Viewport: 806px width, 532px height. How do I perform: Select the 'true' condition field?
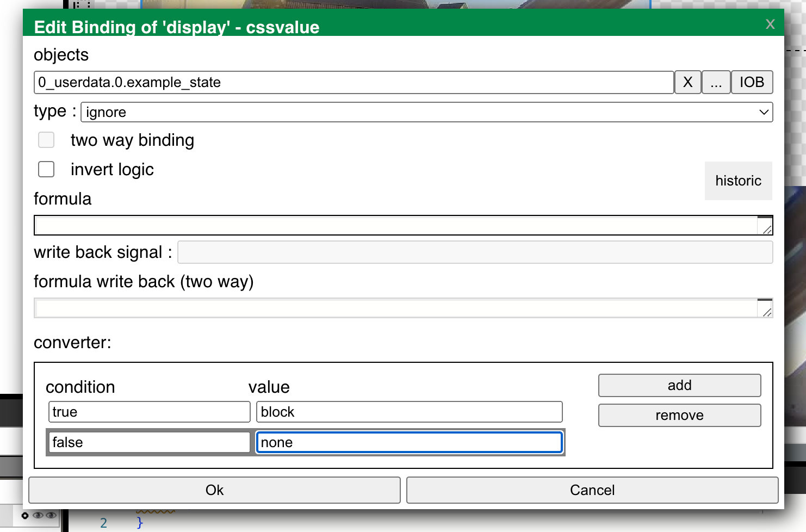coord(149,412)
